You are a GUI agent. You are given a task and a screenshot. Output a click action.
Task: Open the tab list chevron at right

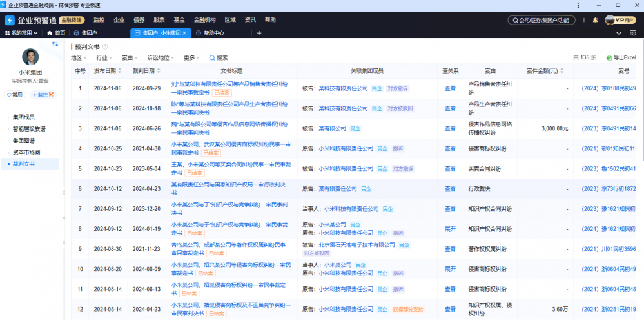tap(620, 33)
